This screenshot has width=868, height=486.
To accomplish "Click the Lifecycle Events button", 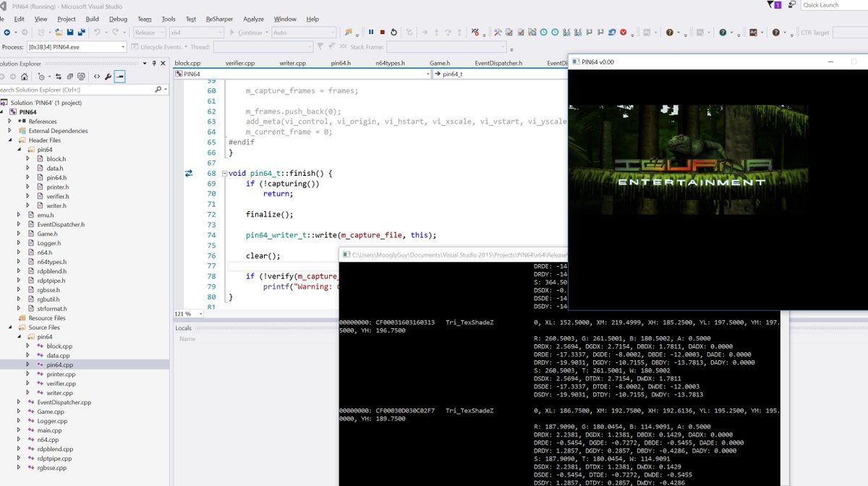I will (x=156, y=47).
